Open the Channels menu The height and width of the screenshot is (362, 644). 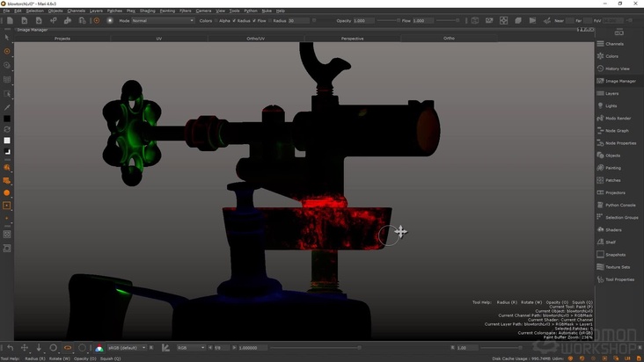76,11
